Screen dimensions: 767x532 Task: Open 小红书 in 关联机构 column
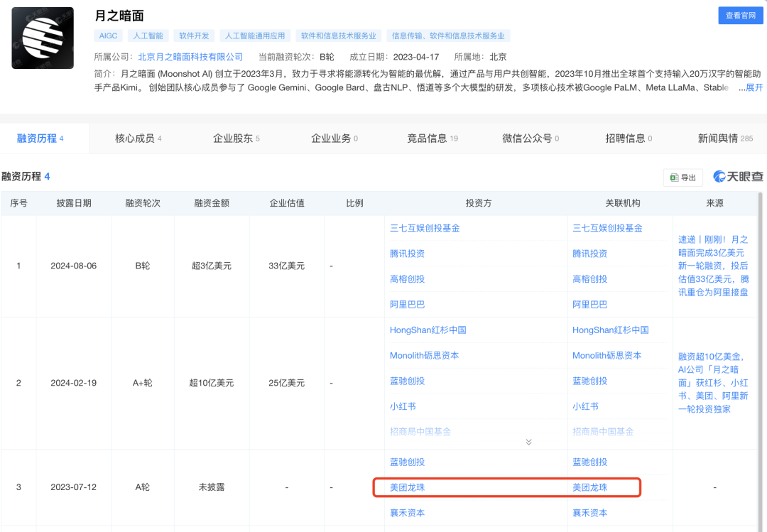point(585,406)
